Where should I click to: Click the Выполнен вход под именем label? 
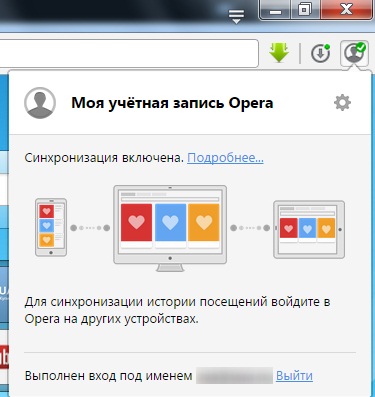[x=108, y=376]
